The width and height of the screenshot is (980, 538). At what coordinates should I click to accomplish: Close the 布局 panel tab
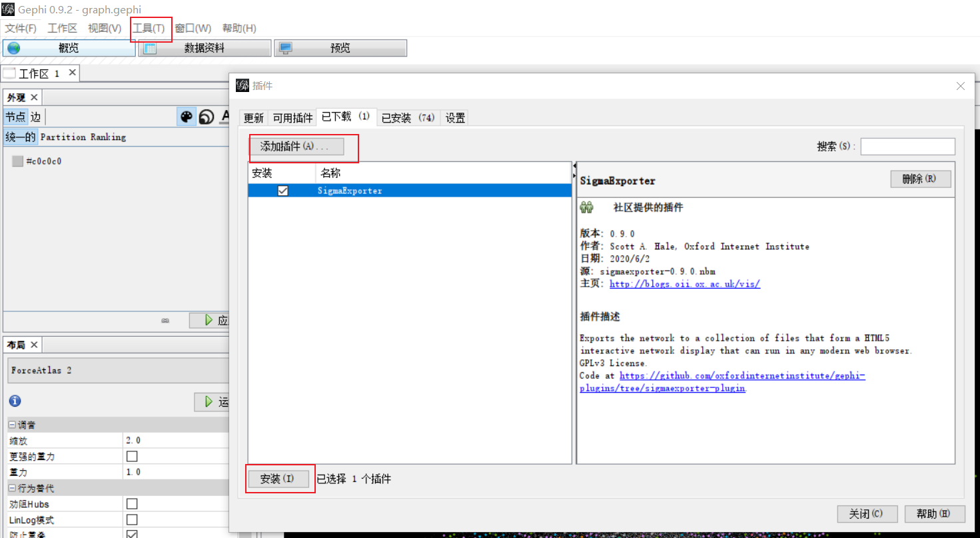34,345
